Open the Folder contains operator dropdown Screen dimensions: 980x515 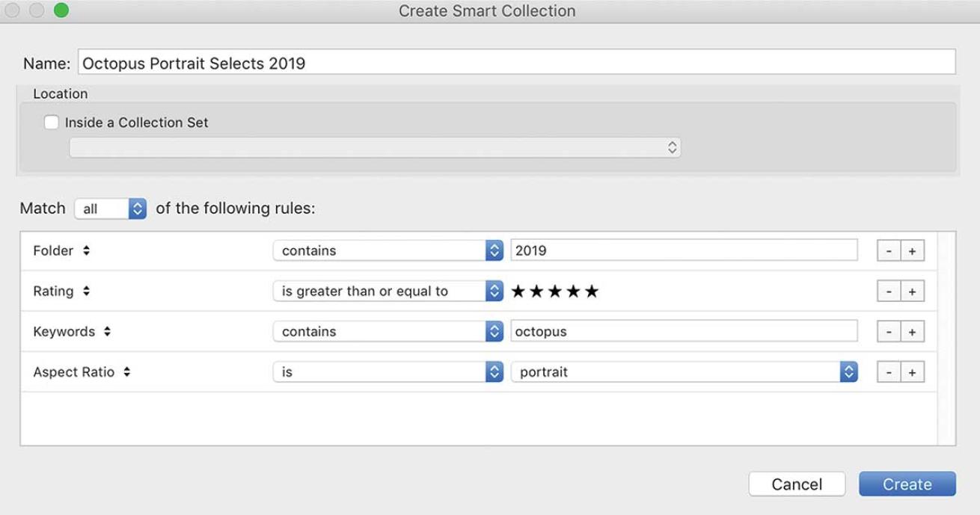[x=388, y=251]
